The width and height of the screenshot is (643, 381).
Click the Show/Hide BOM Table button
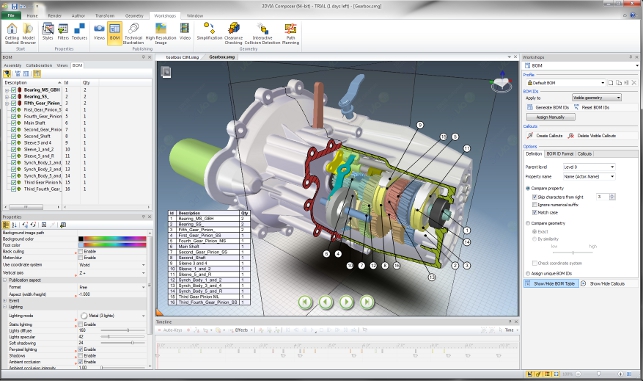point(551,284)
